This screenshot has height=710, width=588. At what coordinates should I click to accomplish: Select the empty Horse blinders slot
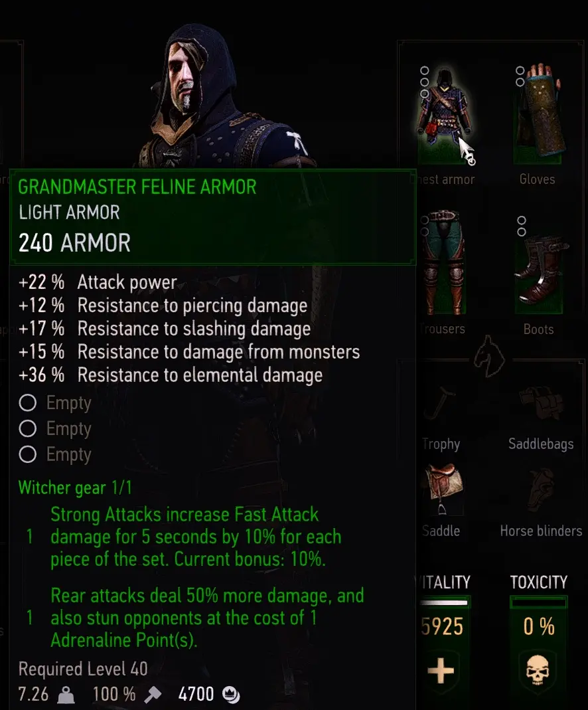[x=540, y=489]
